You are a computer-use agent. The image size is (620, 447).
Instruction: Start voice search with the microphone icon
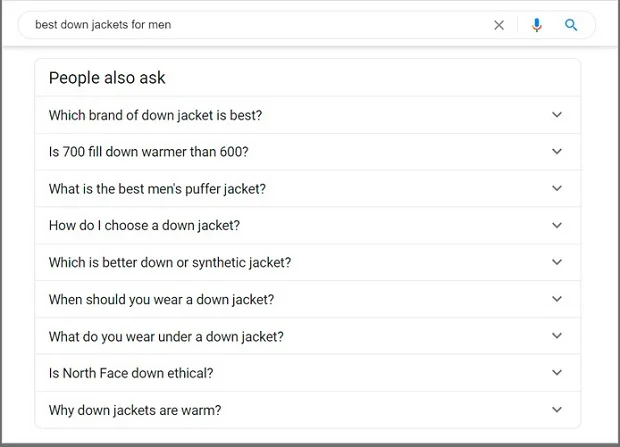click(537, 25)
